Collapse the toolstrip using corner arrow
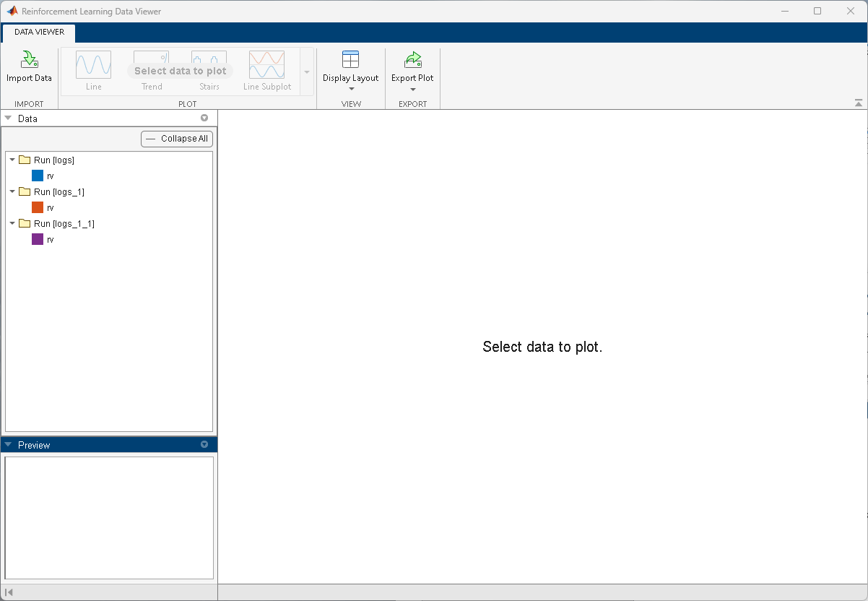Screen dimensions: 868x601 click(x=859, y=103)
